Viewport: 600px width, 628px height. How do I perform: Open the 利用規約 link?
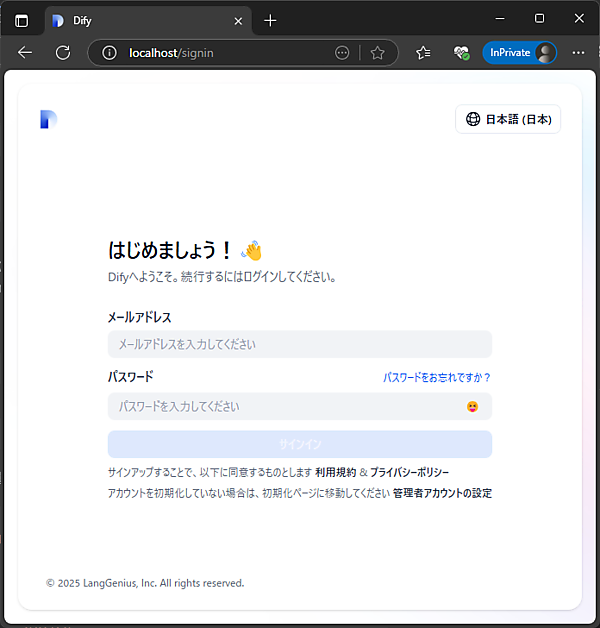click(335, 472)
